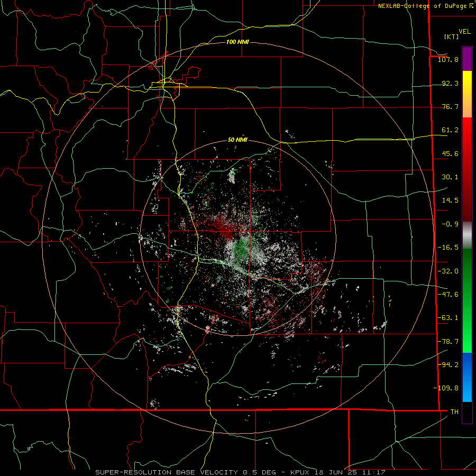
Task: Click the blue segment of the color bar
Action: tap(467, 377)
